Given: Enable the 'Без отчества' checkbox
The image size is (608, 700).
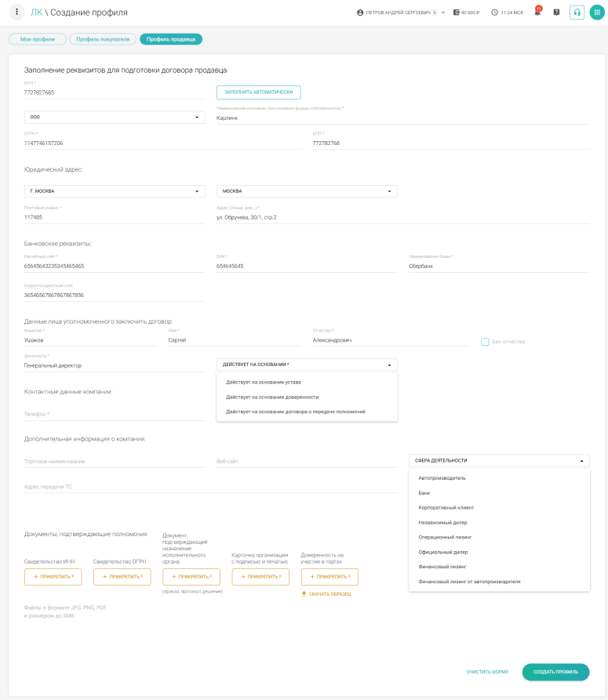Looking at the screenshot, I should 485,342.
